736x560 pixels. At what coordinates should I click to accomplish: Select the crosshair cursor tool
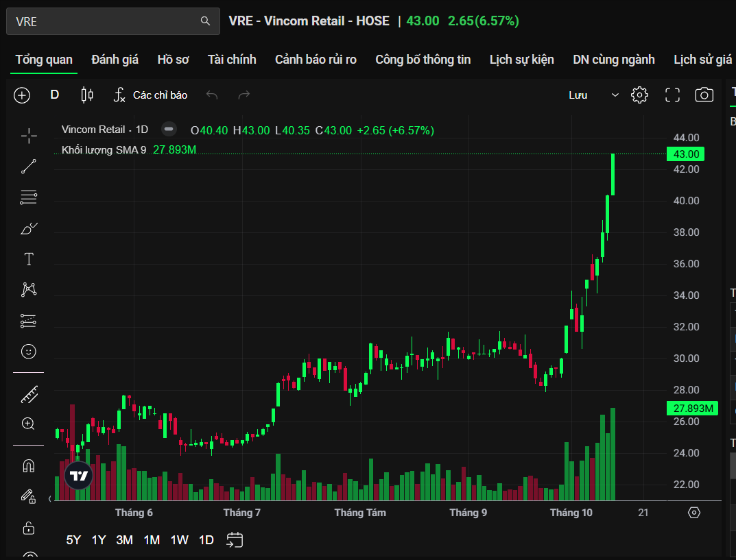click(29, 136)
